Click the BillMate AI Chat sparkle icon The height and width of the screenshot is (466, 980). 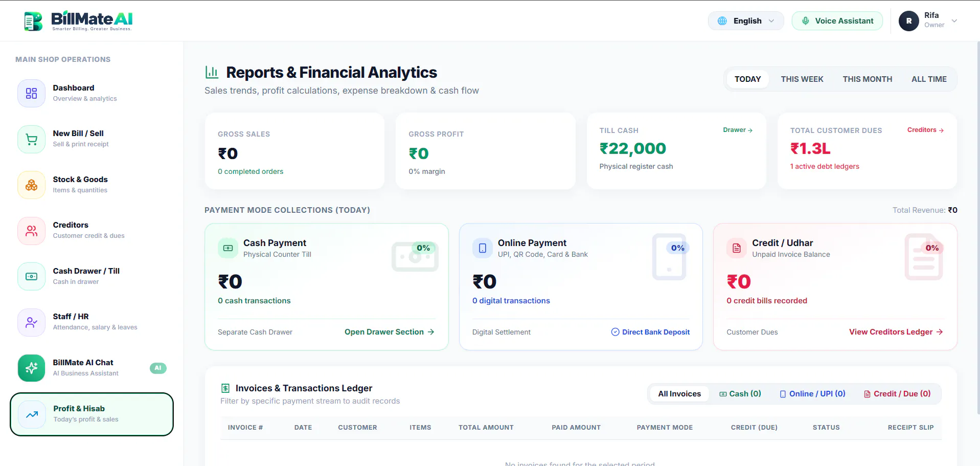pyautogui.click(x=32, y=368)
